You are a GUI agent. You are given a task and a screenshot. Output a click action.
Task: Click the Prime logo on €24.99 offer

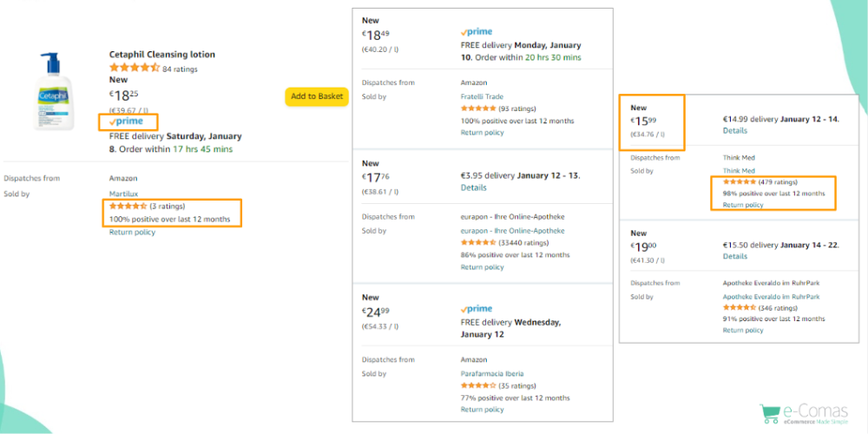pyautogui.click(x=476, y=309)
